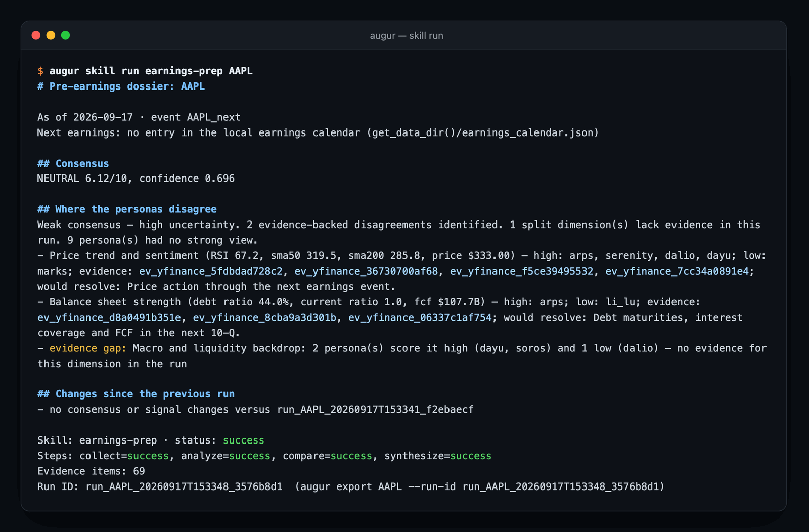Click 'NEUTRAL 6.12/10, confidence 0.696' text
Screen dimensions: 809x532
pos(136,179)
